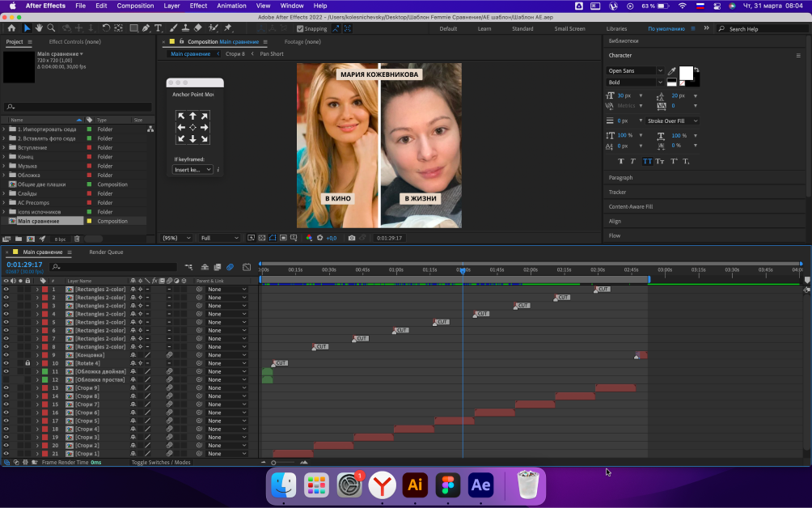The width and height of the screenshot is (812, 508).
Task: Enable the All Caps text style
Action: click(647, 161)
